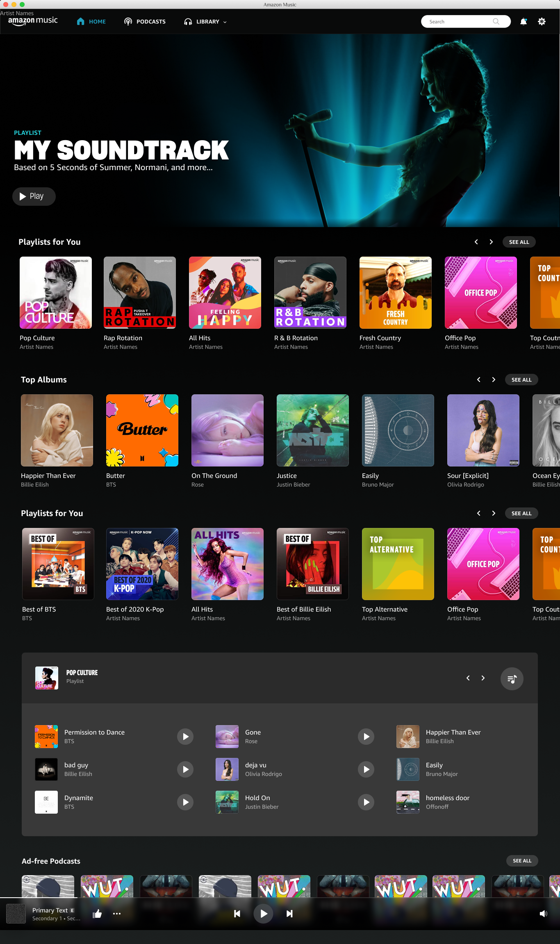See all in second Playlists for You
Image resolution: width=560 pixels, height=944 pixels.
click(x=521, y=513)
